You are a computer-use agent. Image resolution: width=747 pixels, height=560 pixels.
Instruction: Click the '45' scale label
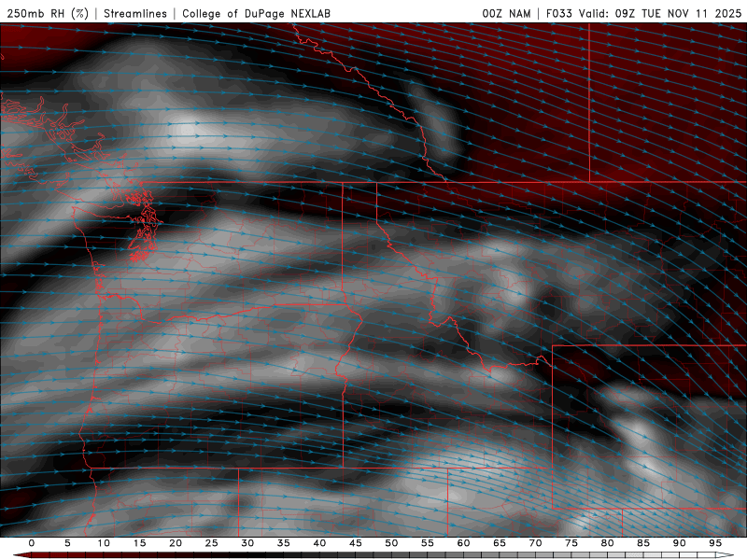(356, 543)
